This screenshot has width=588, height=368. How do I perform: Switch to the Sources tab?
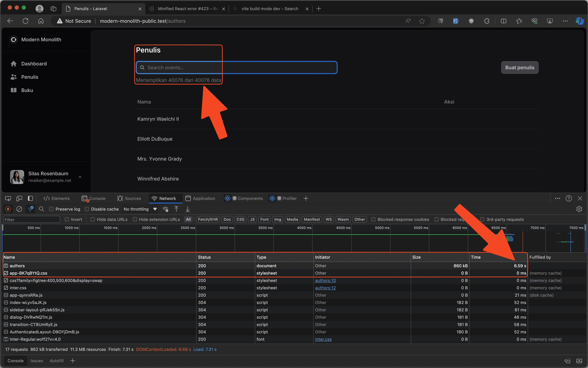point(129,198)
